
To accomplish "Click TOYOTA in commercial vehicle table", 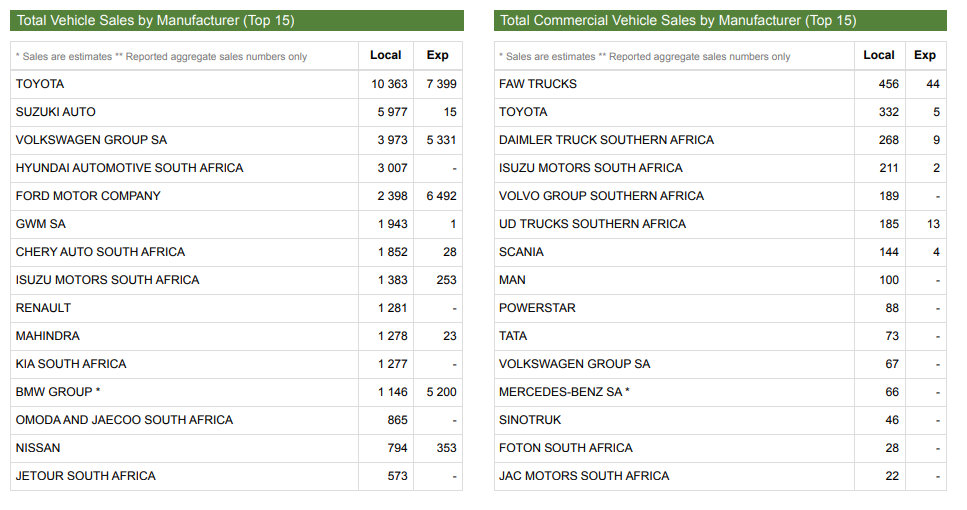I will (523, 112).
